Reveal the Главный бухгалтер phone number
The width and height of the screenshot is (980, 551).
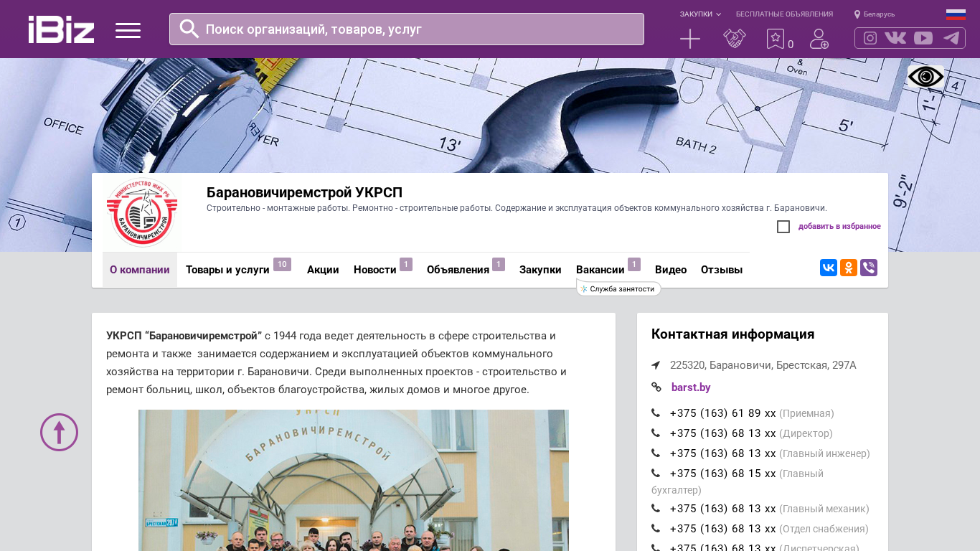[723, 474]
